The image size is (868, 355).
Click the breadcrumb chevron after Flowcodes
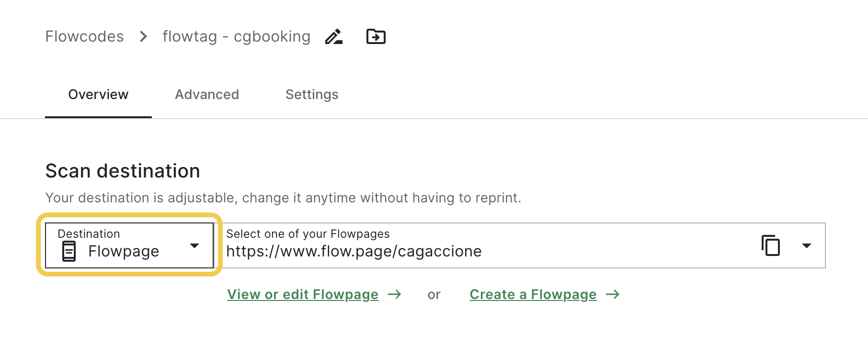143,36
